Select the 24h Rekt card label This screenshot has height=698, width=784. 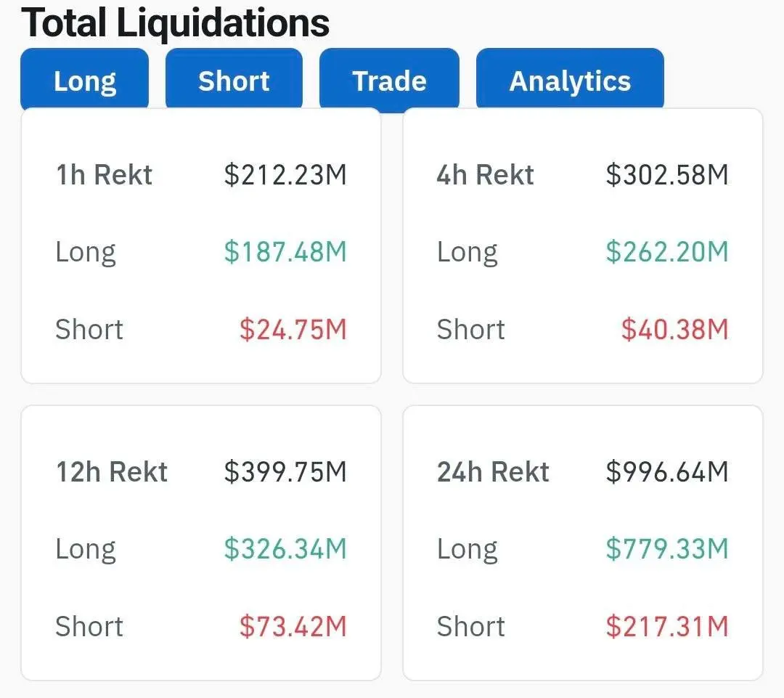493,472
